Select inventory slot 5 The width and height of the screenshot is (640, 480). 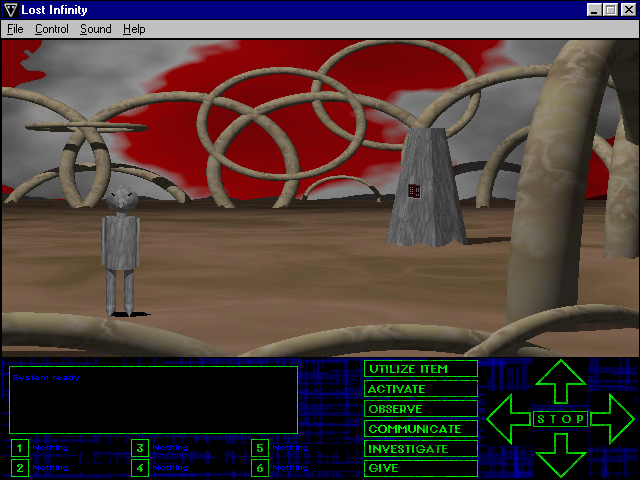(261, 448)
